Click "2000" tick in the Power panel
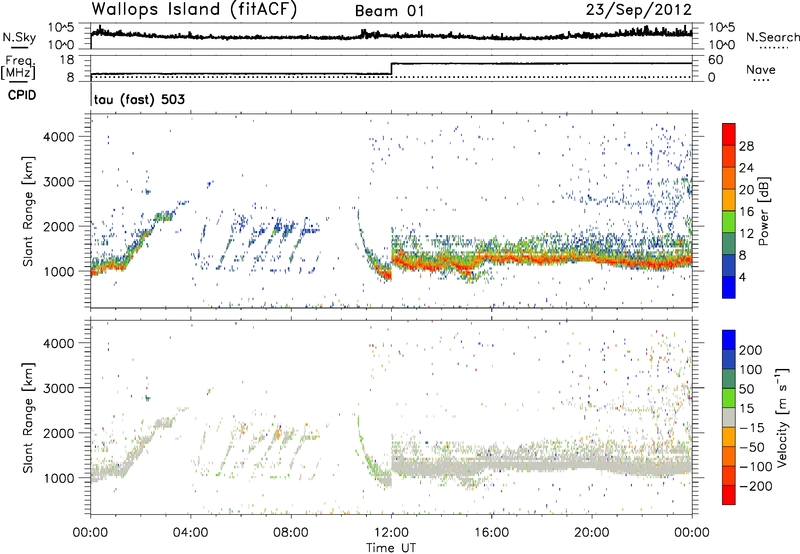Screen dimensions: 800x554 [59, 226]
